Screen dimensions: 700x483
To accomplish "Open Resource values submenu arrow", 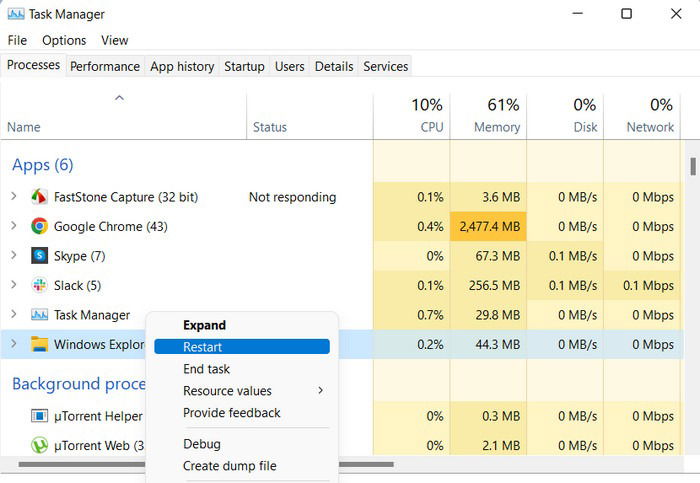I will coord(321,391).
